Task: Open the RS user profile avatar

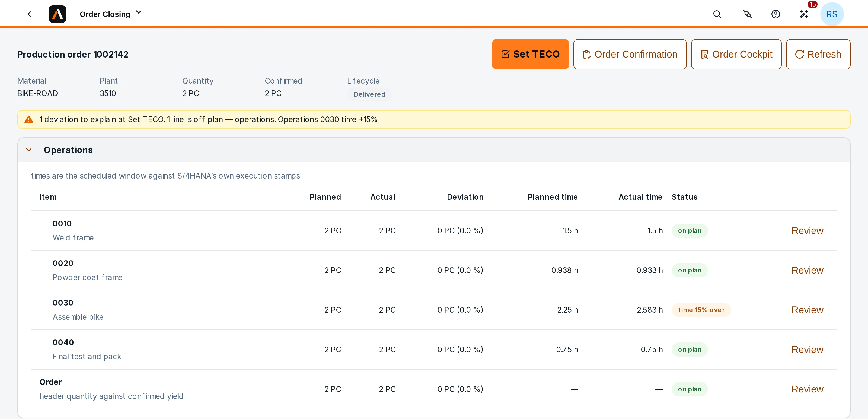Action: [832, 14]
